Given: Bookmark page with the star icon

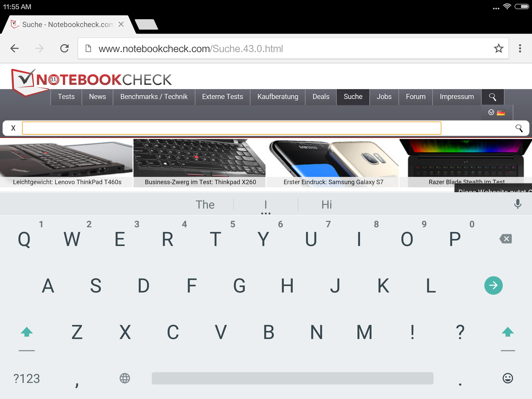Looking at the screenshot, I should click(x=498, y=49).
